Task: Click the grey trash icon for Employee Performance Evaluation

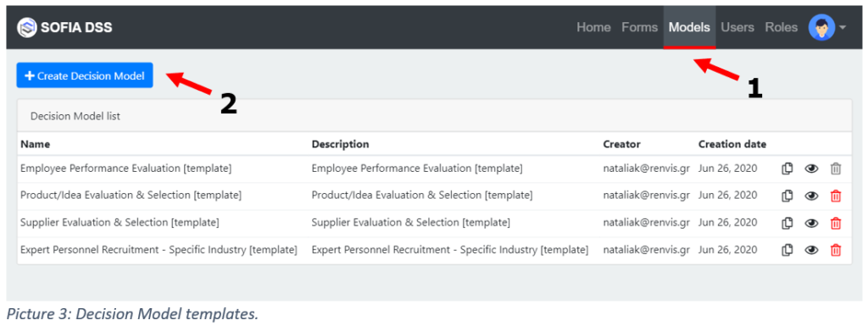Action: (x=836, y=168)
